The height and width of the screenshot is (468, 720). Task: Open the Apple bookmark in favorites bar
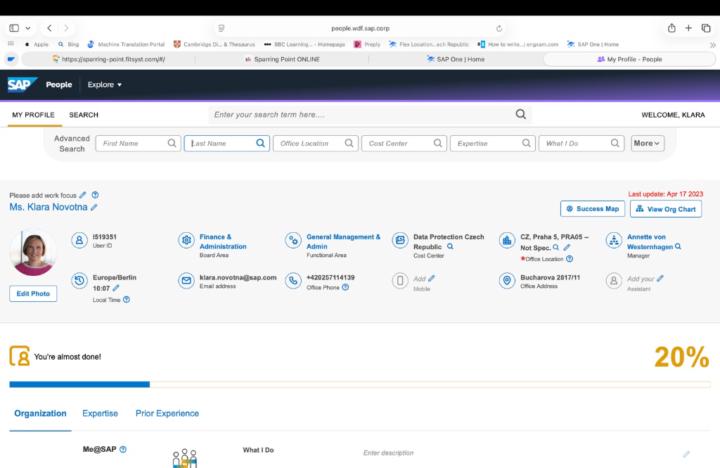tap(37, 45)
